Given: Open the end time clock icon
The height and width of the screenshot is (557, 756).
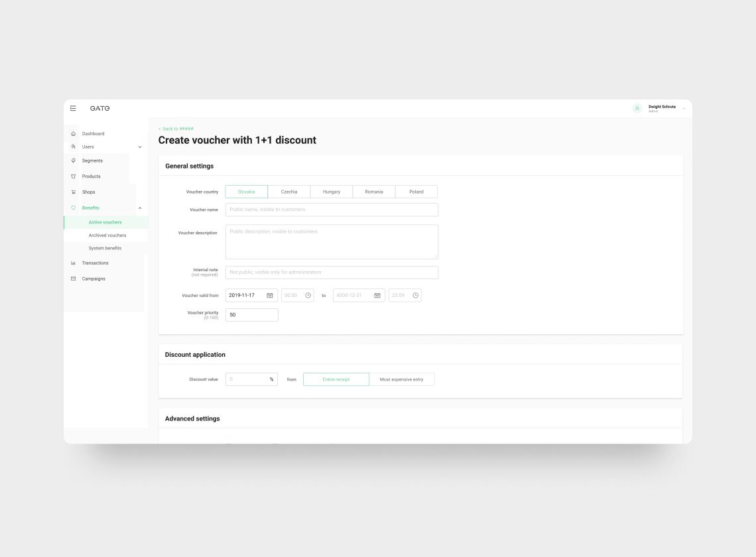Looking at the screenshot, I should [416, 295].
